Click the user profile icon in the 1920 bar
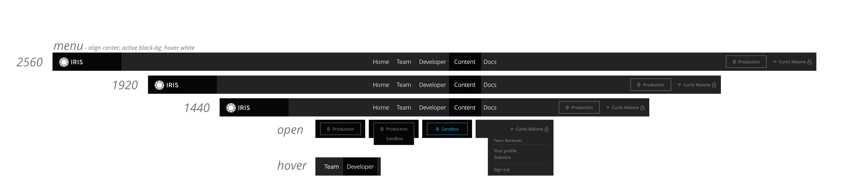The image size is (868, 195). pyautogui.click(x=714, y=85)
